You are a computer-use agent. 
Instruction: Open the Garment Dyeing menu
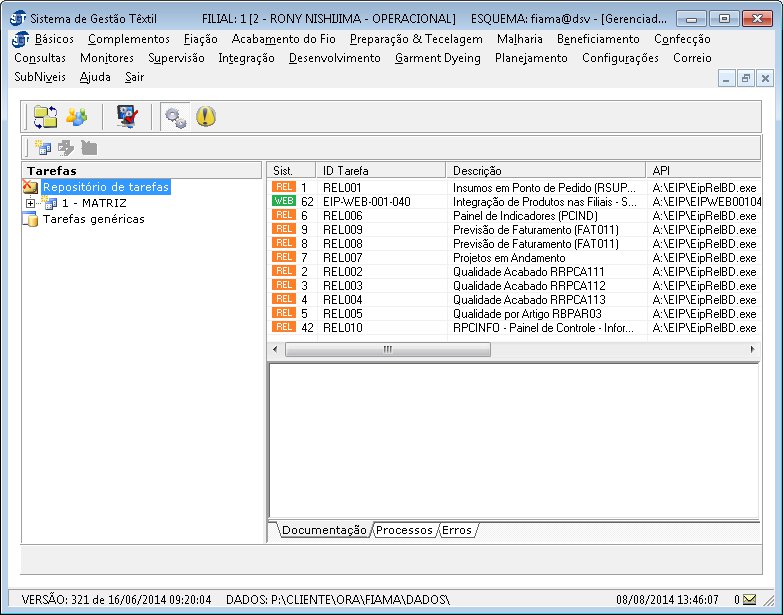[x=437, y=58]
